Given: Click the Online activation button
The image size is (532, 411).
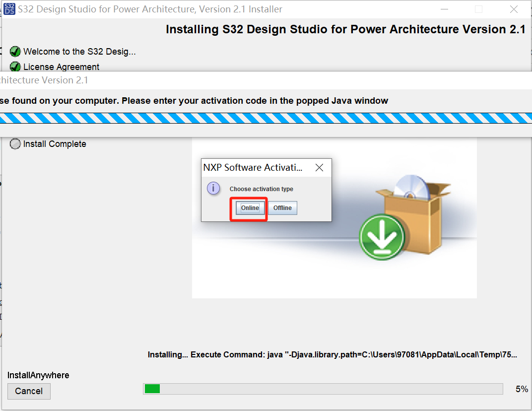Looking at the screenshot, I should (x=250, y=207).
